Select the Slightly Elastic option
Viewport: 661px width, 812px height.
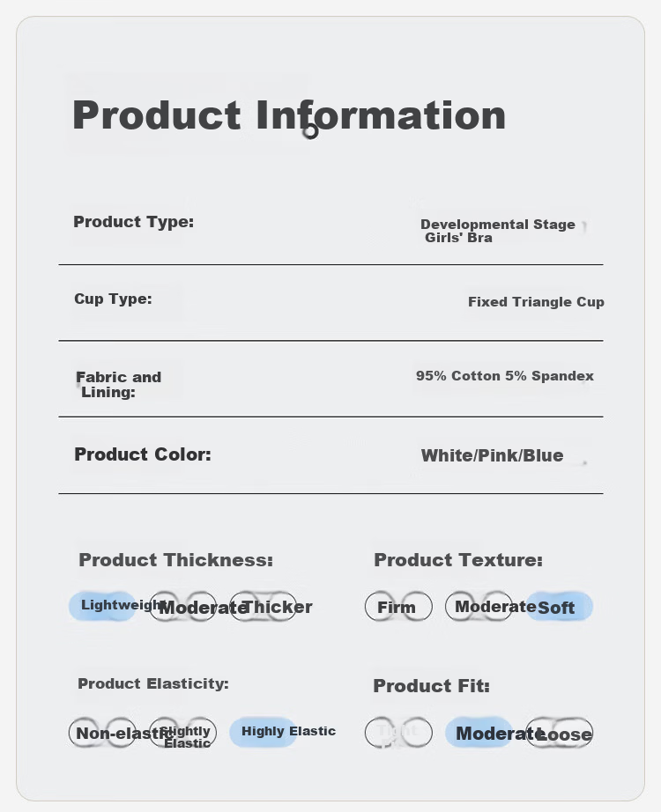[182, 732]
